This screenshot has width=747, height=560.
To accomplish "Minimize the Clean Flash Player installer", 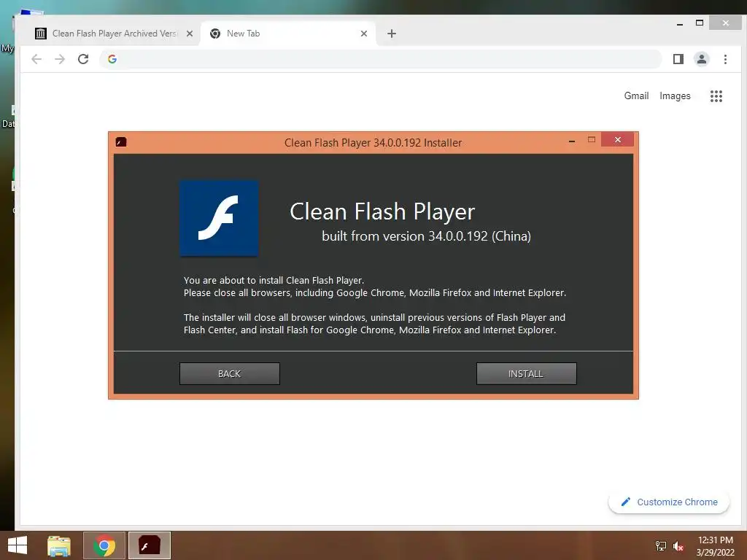I will (x=572, y=141).
